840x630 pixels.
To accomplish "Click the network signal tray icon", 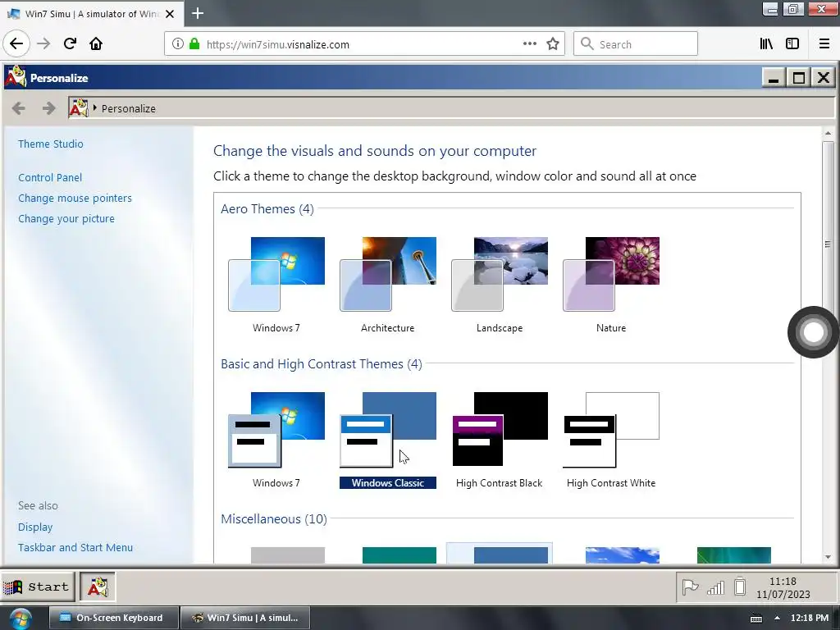I will coord(715,588).
